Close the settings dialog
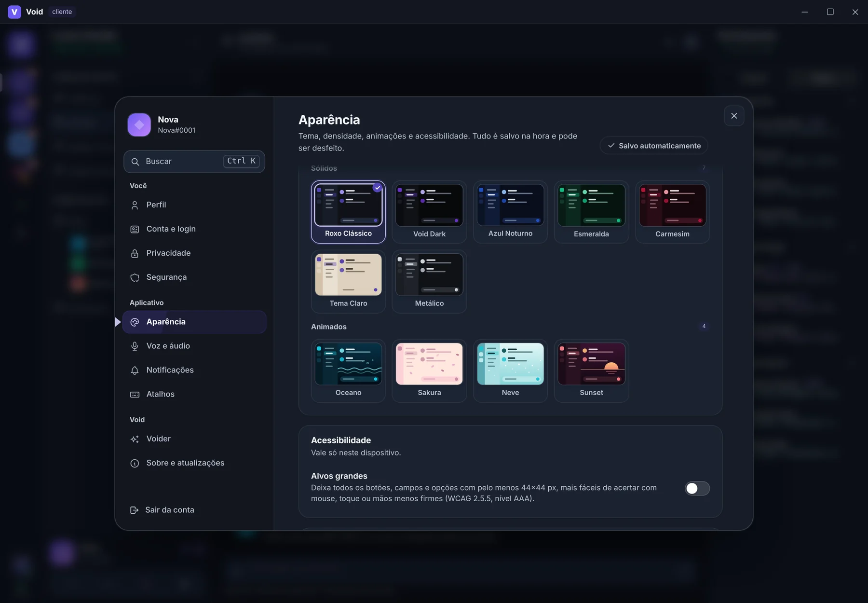Viewport: 868px width, 603px height. click(x=734, y=116)
